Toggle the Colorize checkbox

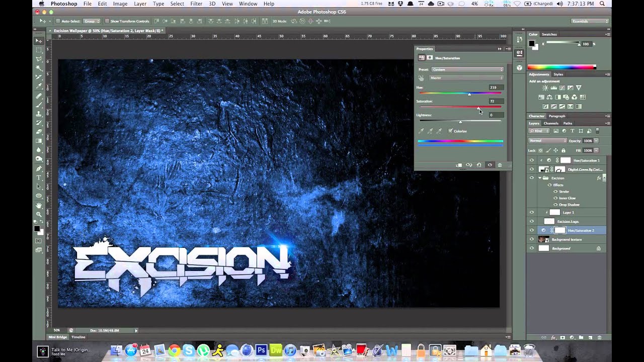coord(450,131)
